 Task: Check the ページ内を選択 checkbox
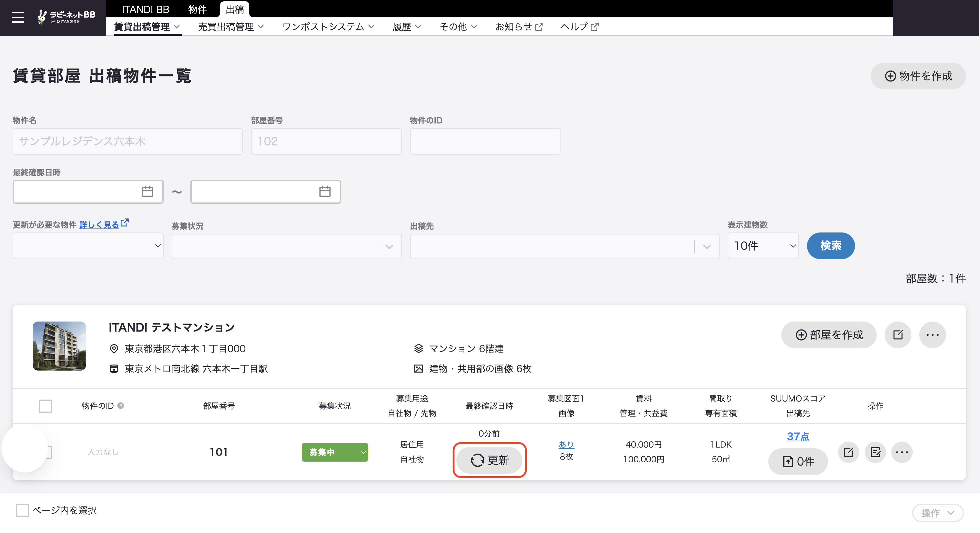[22, 510]
